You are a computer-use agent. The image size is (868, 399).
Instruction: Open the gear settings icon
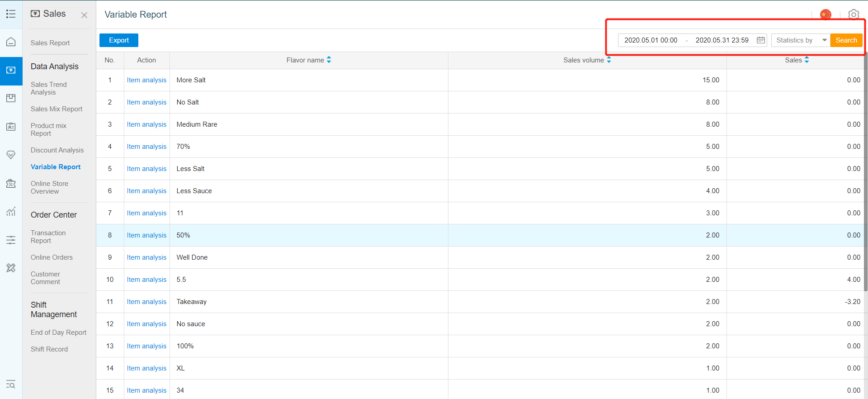[x=854, y=14]
